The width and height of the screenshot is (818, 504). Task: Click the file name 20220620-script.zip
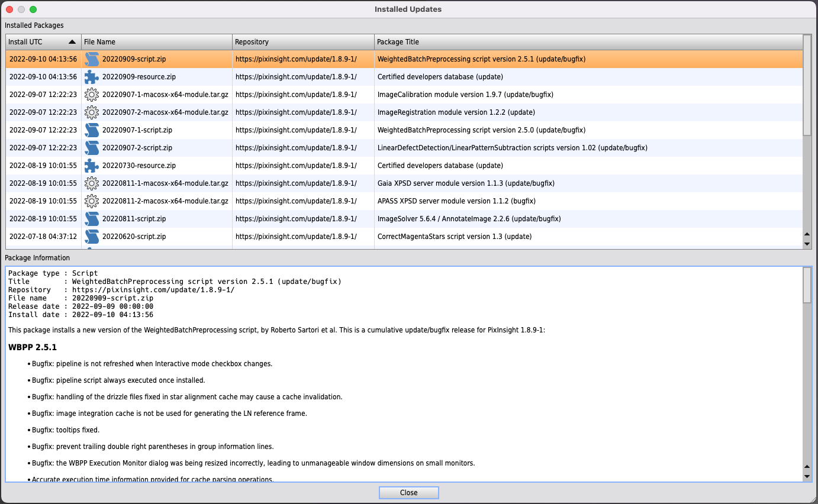(134, 237)
